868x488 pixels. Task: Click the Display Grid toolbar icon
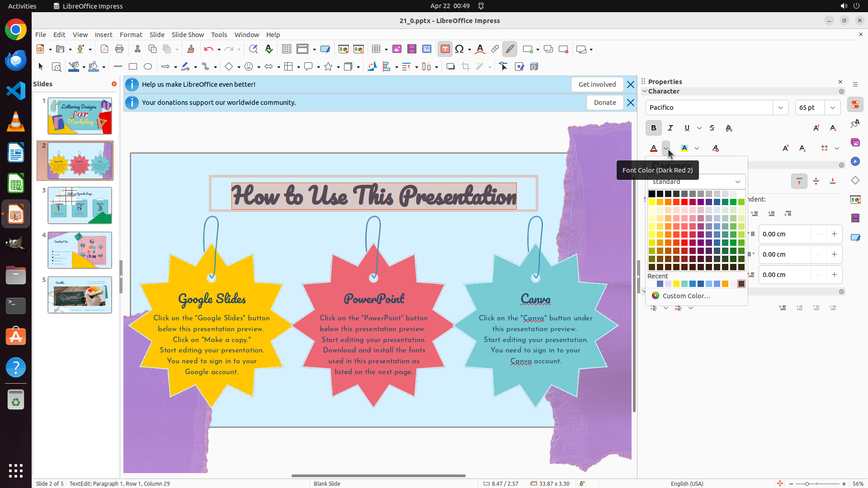[x=286, y=49]
